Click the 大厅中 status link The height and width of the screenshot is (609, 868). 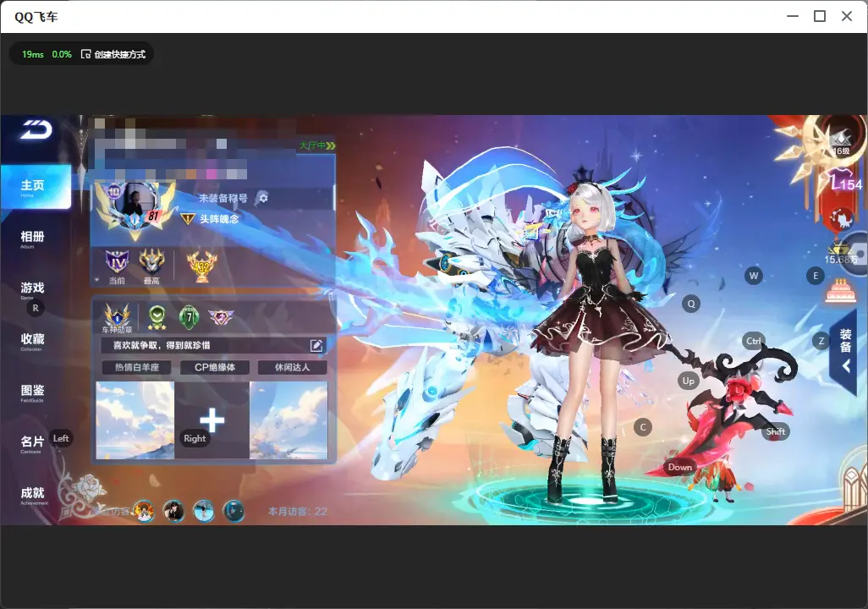click(317, 145)
